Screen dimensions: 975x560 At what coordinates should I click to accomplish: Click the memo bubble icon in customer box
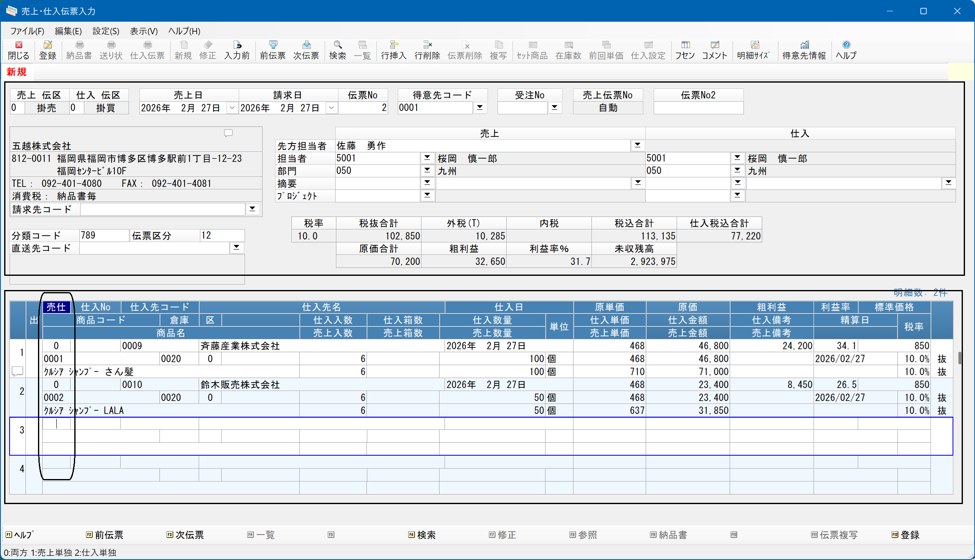(x=228, y=133)
